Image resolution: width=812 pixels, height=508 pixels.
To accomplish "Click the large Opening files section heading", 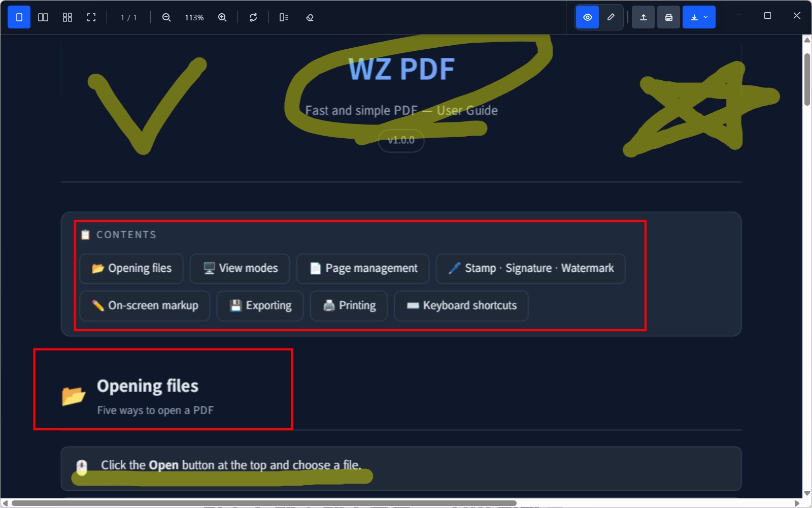I will (148, 386).
